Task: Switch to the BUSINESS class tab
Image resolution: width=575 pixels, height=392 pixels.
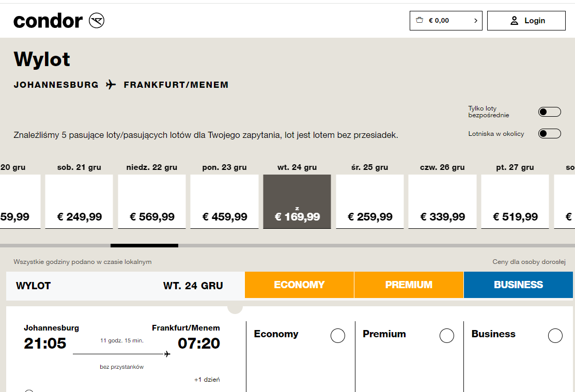Action: click(518, 285)
